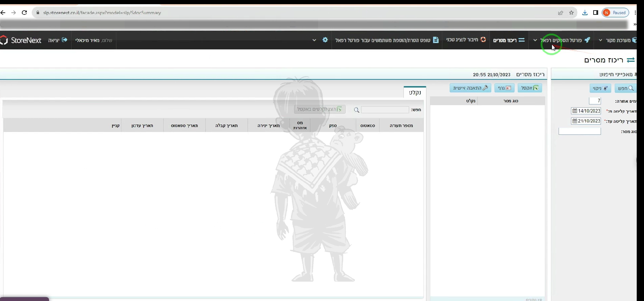
Task: Click the התאמה אישית customization button
Action: [x=470, y=88]
